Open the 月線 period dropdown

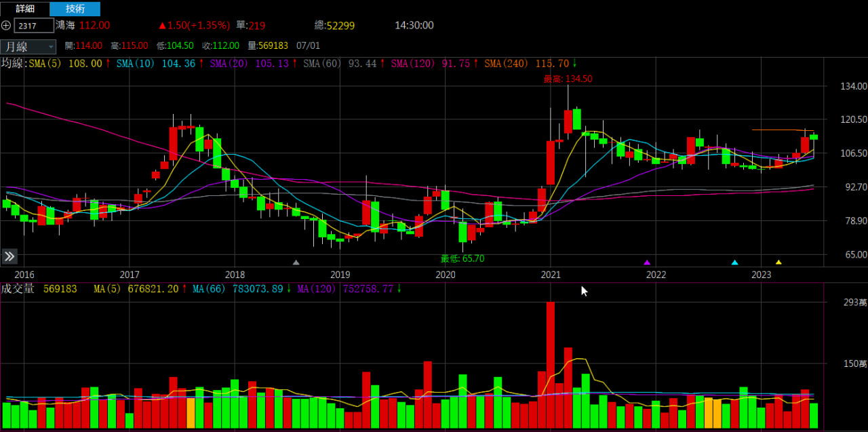pos(28,46)
